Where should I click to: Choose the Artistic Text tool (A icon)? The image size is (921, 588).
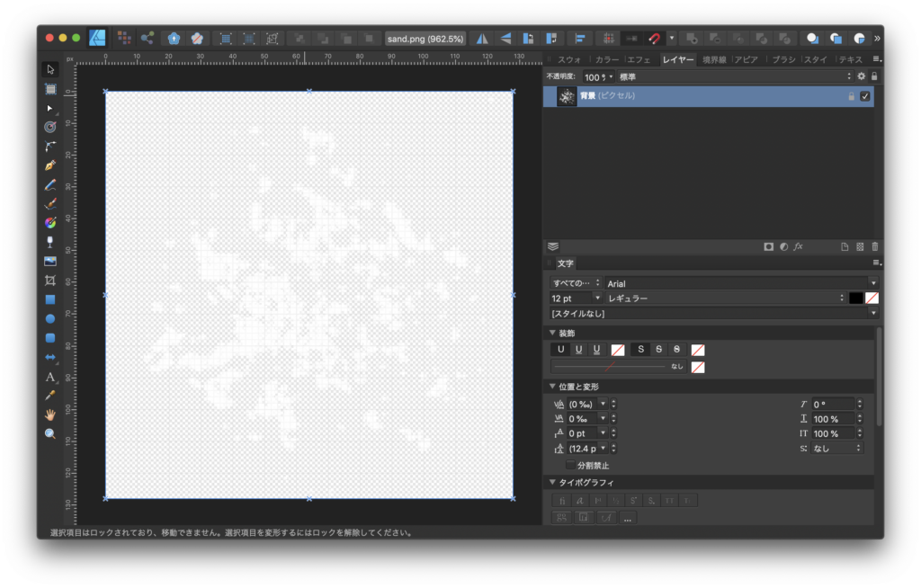(50, 377)
